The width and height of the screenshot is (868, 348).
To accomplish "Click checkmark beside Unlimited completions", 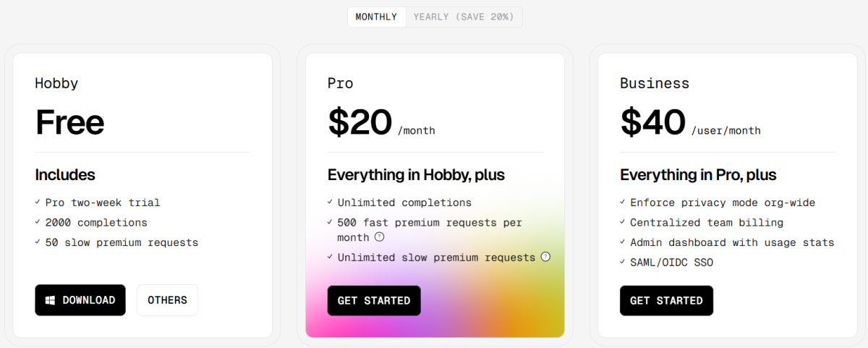I will coord(330,203).
